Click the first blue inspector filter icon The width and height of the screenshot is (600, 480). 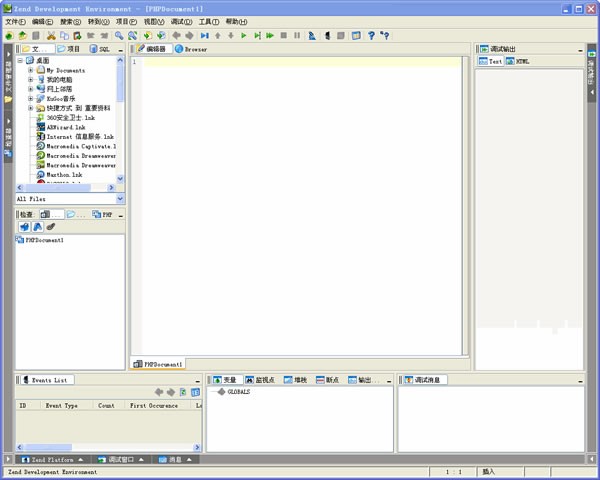[24, 227]
